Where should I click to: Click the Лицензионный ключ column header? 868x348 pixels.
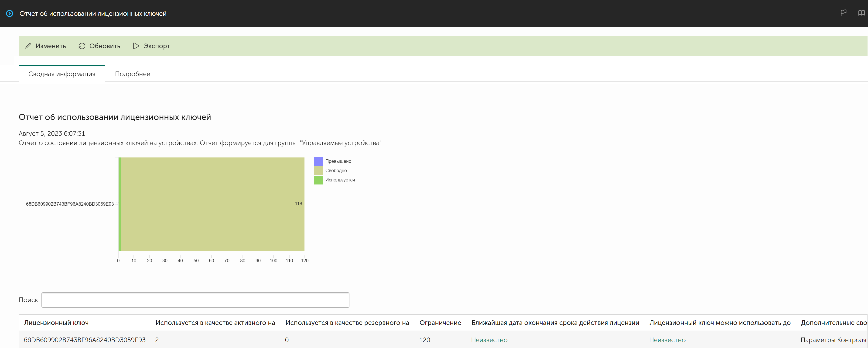[x=56, y=323]
